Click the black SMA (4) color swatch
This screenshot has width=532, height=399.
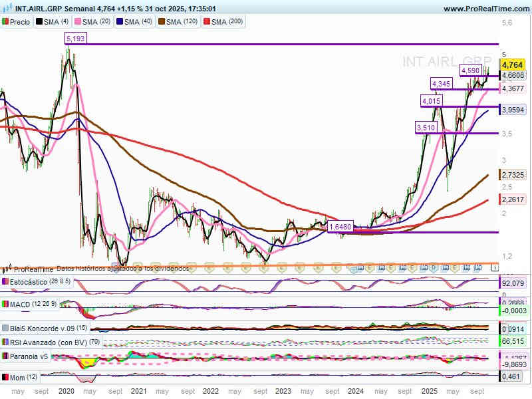tap(39, 22)
